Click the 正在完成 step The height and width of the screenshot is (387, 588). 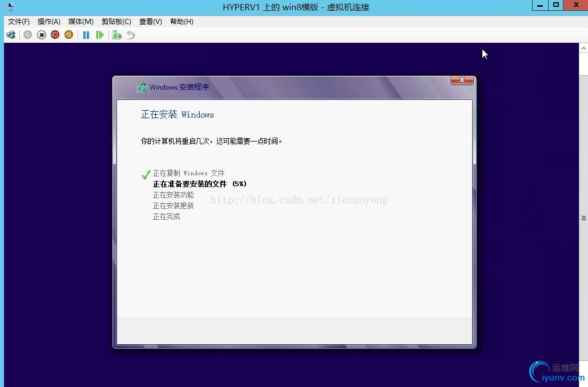pos(167,216)
